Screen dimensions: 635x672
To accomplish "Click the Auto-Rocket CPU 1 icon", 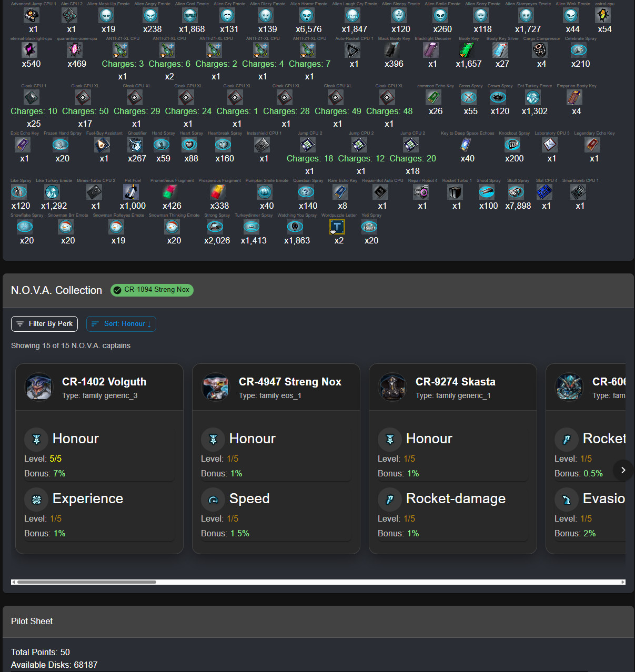I will click(x=352, y=50).
